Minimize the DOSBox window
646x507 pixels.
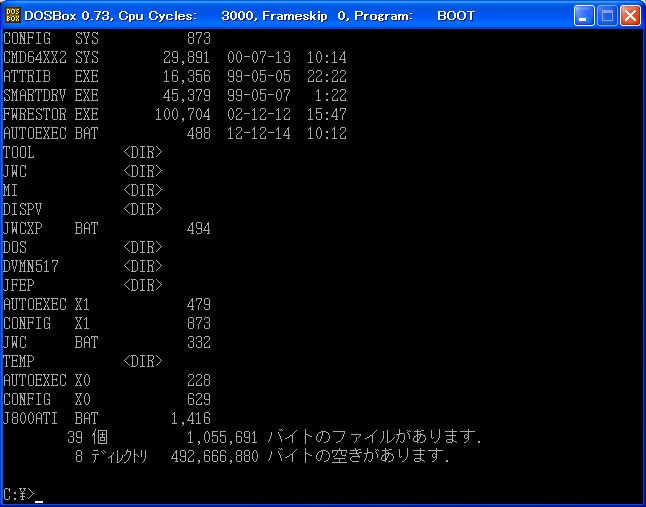click(x=584, y=16)
